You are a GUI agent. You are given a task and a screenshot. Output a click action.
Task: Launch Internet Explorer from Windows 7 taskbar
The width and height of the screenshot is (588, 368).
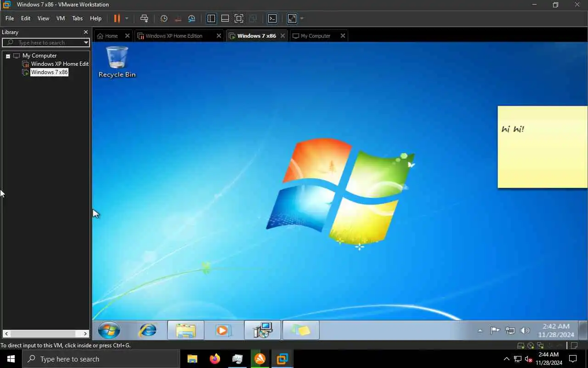tap(147, 330)
